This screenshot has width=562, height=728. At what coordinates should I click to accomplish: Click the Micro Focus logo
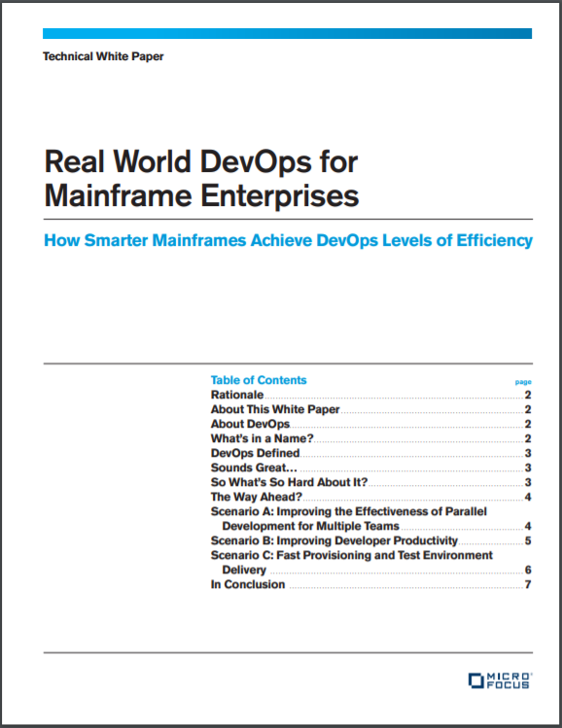[500, 680]
